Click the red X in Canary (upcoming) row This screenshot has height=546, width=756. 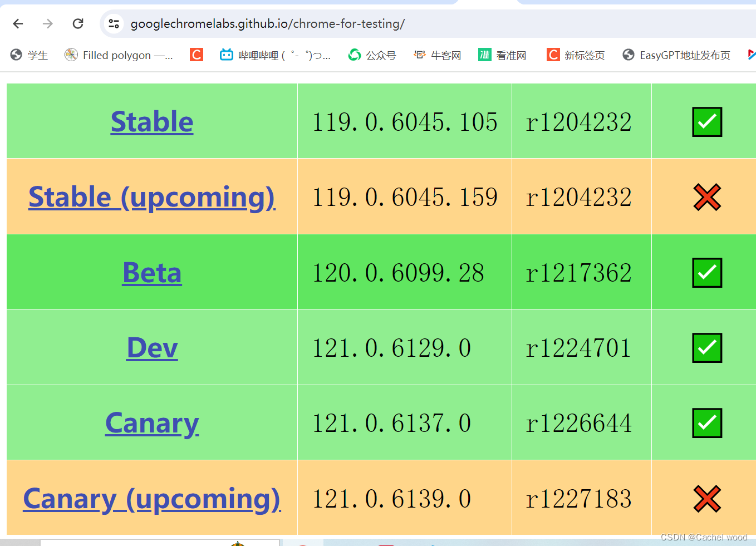(707, 499)
